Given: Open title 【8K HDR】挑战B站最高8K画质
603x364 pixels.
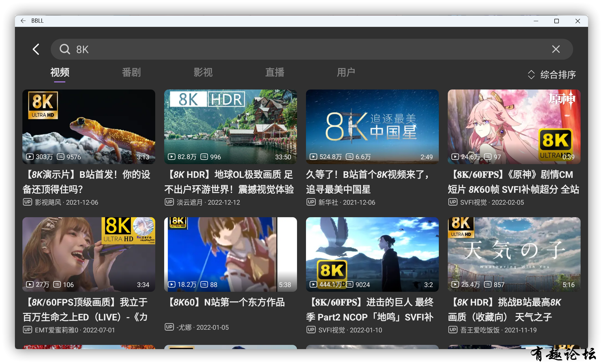Looking at the screenshot, I should pos(504,309).
